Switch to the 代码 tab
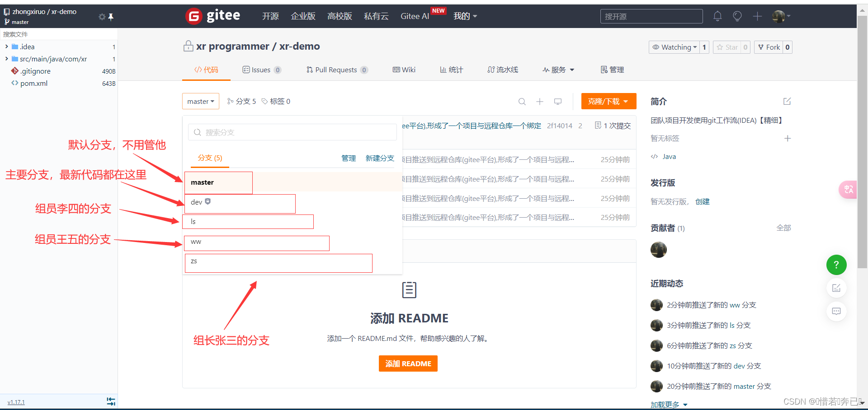Image resolution: width=868 pixels, height=410 pixels. 206,70
